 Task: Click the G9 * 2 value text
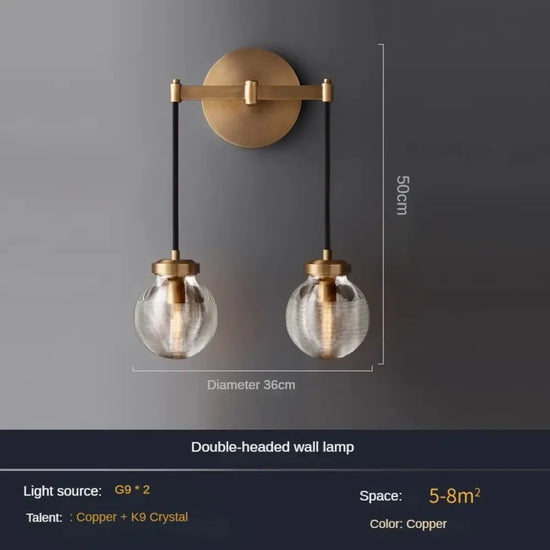point(132,490)
